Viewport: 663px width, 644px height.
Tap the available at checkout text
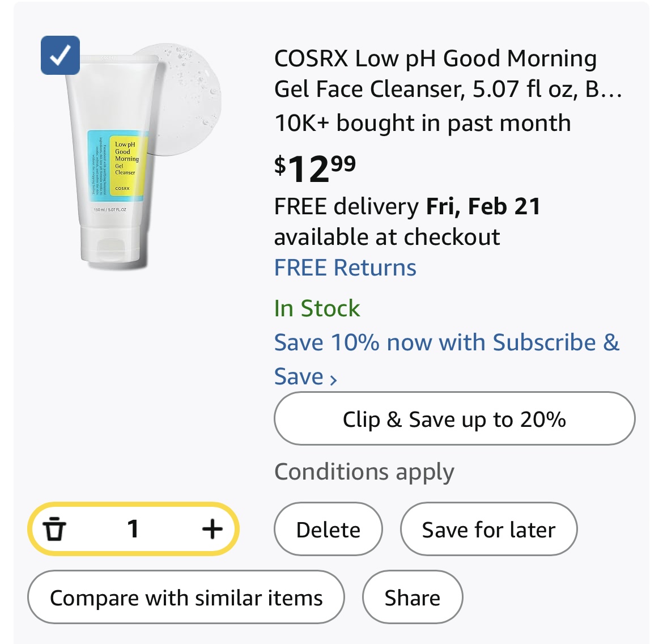387,237
